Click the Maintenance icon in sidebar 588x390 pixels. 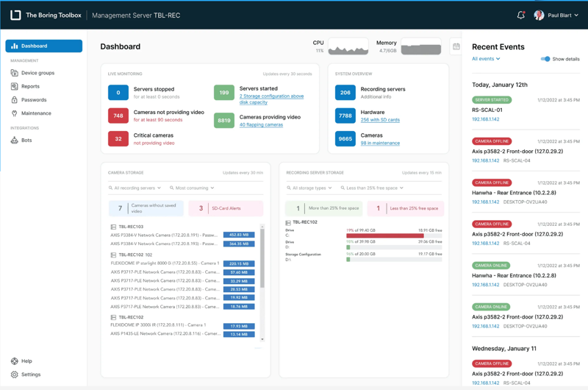(14, 113)
